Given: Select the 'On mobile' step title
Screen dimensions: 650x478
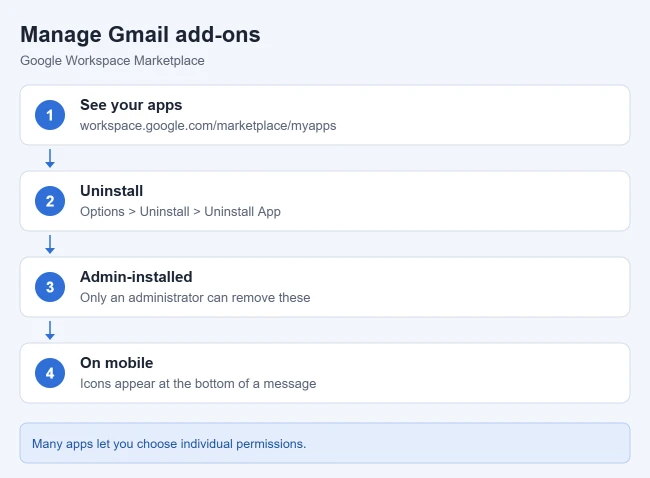Looking at the screenshot, I should pyautogui.click(x=116, y=363).
